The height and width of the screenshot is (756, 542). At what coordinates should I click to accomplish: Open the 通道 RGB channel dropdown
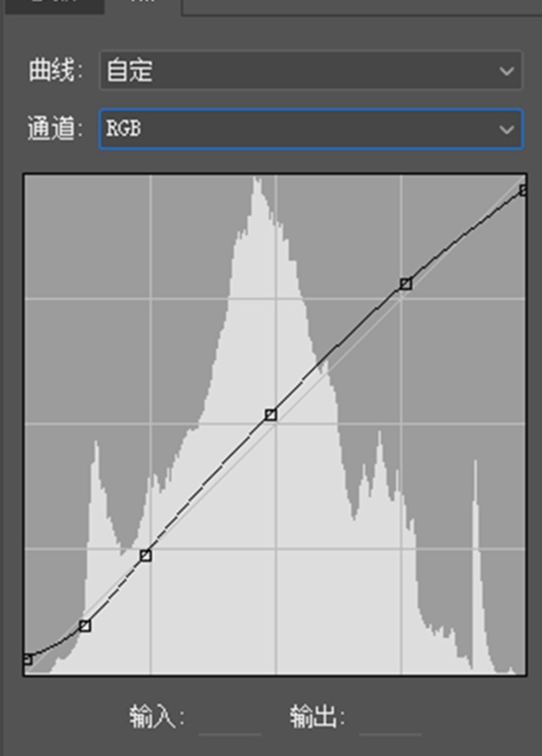click(311, 129)
